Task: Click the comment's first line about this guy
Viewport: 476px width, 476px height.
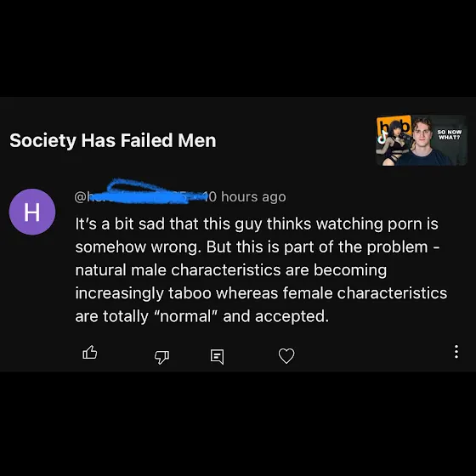Action: tap(257, 224)
